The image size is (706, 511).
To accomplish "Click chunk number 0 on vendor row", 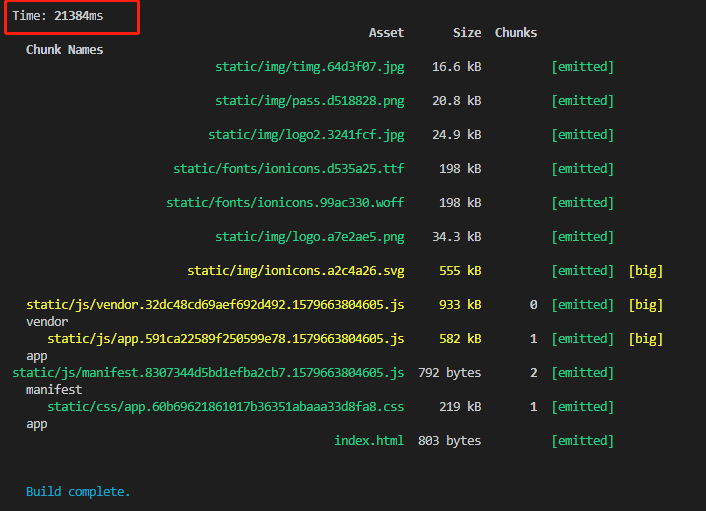I will pyautogui.click(x=534, y=305).
